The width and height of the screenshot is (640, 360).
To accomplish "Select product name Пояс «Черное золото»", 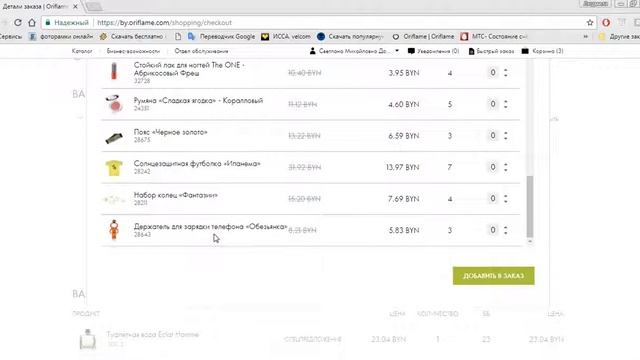I will 171,132.
